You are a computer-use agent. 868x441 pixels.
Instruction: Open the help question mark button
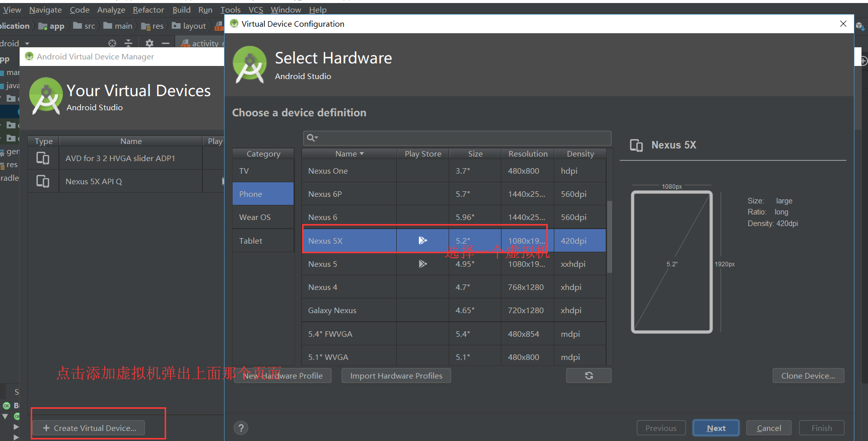(241, 428)
